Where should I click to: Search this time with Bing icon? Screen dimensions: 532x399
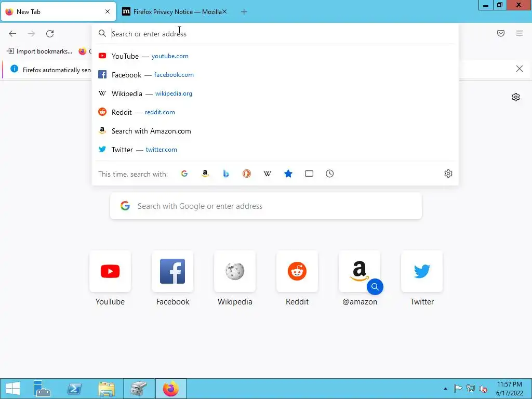(226, 174)
